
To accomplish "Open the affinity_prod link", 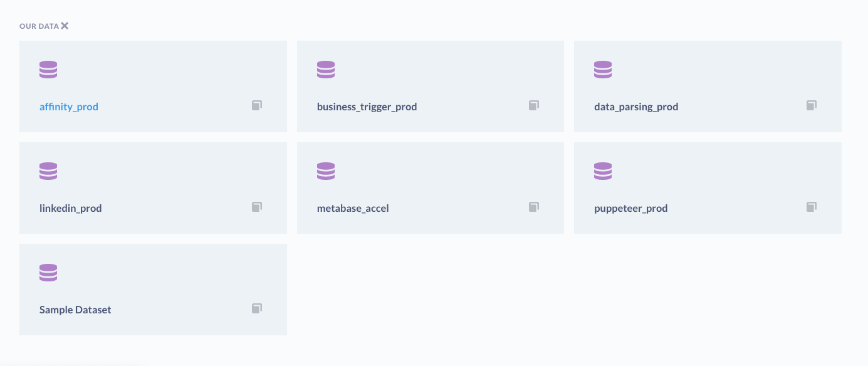I will pos(69,107).
